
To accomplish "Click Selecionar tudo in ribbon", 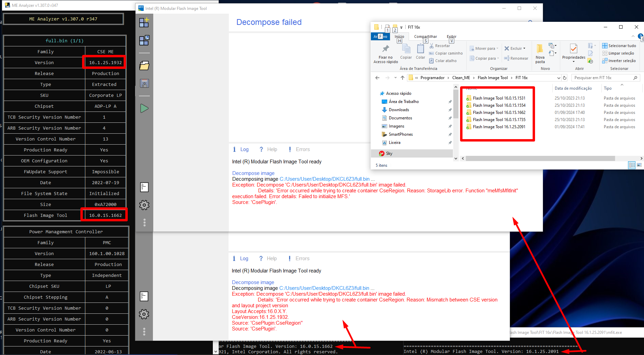I will click(x=619, y=46).
